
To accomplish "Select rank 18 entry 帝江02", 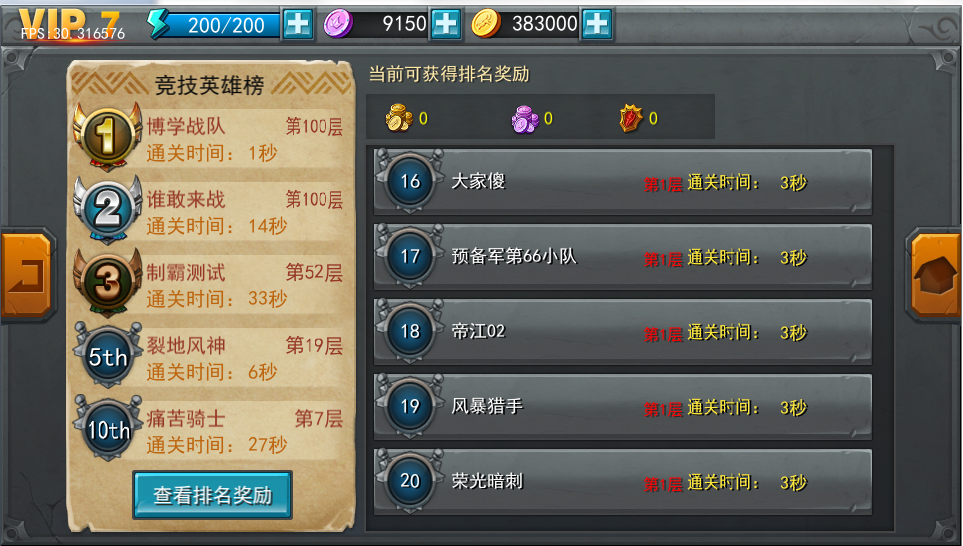I will (x=623, y=332).
